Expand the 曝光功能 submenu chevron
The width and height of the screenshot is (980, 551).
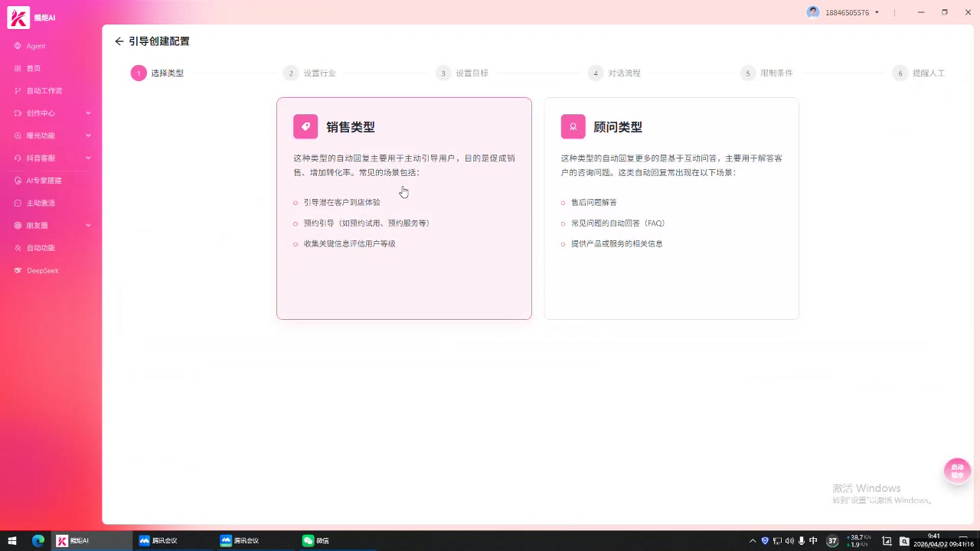click(88, 135)
